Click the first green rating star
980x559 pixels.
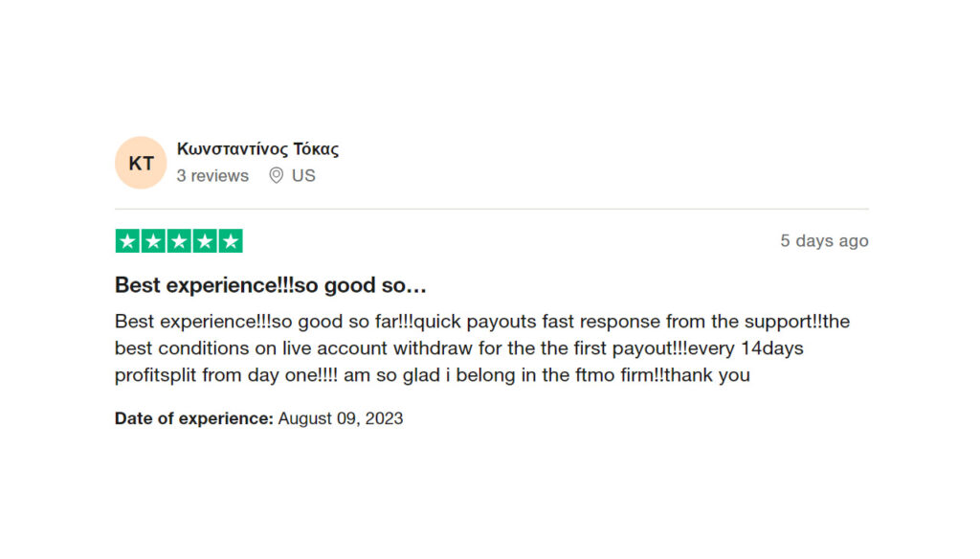pos(127,241)
